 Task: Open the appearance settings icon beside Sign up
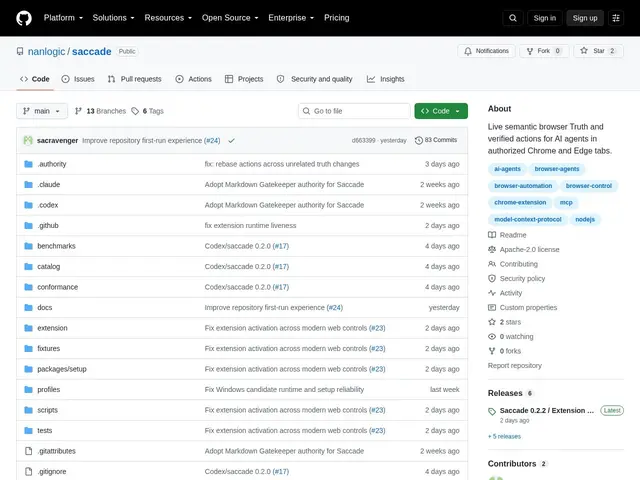click(616, 18)
